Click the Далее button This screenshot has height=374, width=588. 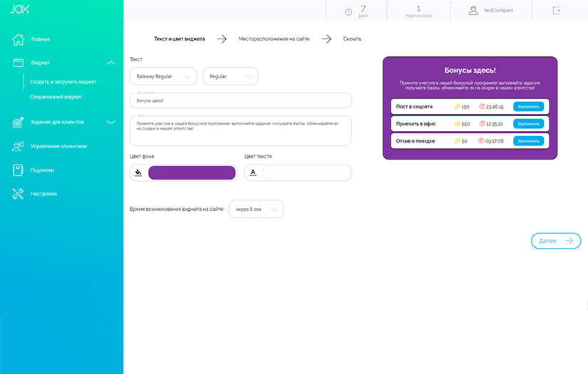coord(556,241)
